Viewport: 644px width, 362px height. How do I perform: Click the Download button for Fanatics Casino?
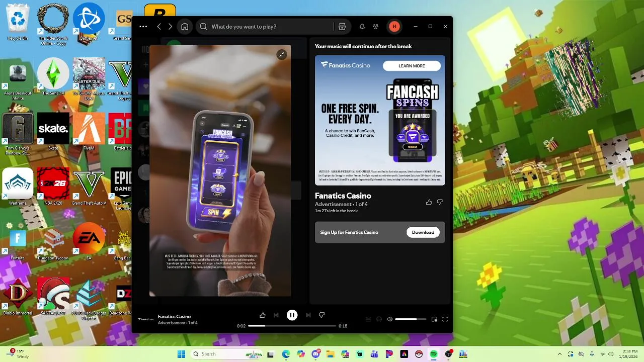[x=423, y=232]
